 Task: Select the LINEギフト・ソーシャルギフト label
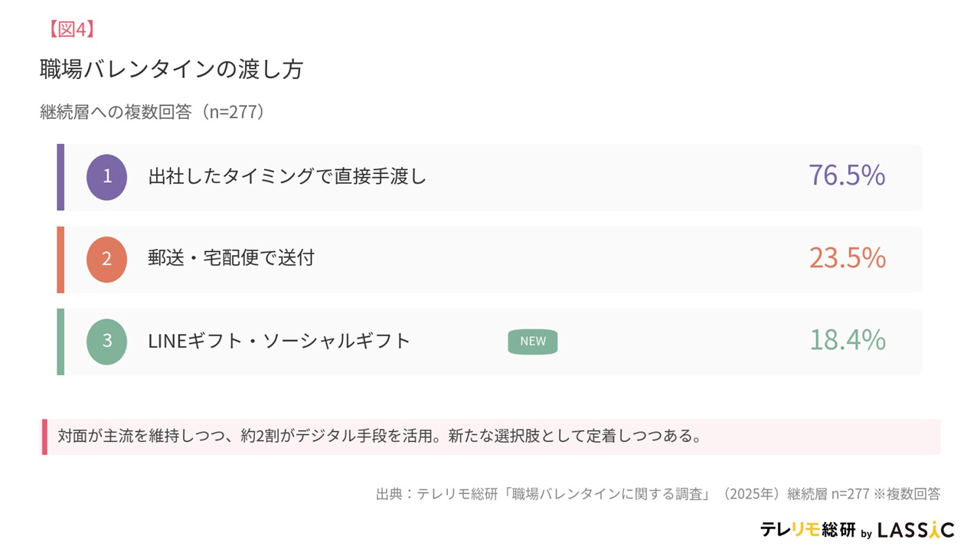coord(279,341)
